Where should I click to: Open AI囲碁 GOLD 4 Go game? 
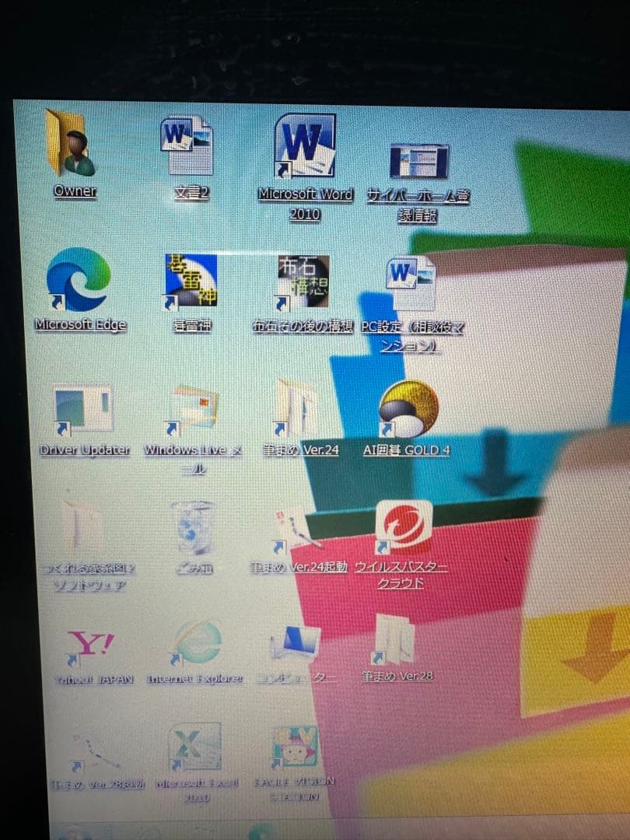pos(406,406)
